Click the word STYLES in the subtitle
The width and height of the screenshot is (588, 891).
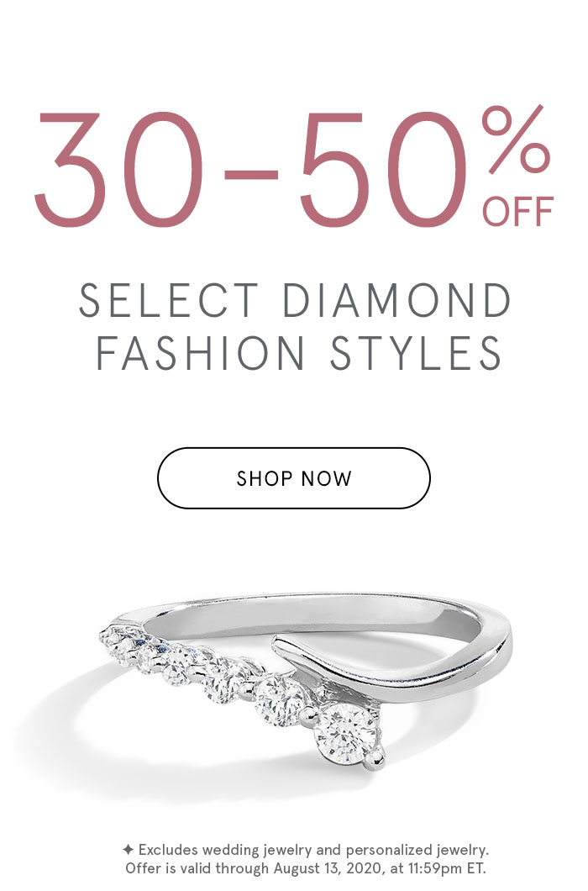point(416,353)
